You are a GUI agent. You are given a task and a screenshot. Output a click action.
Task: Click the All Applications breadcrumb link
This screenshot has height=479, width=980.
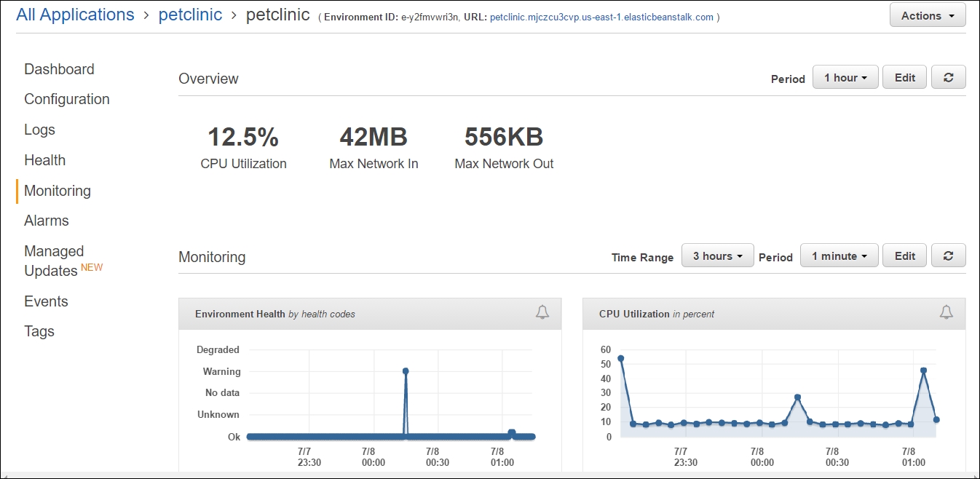tap(75, 15)
